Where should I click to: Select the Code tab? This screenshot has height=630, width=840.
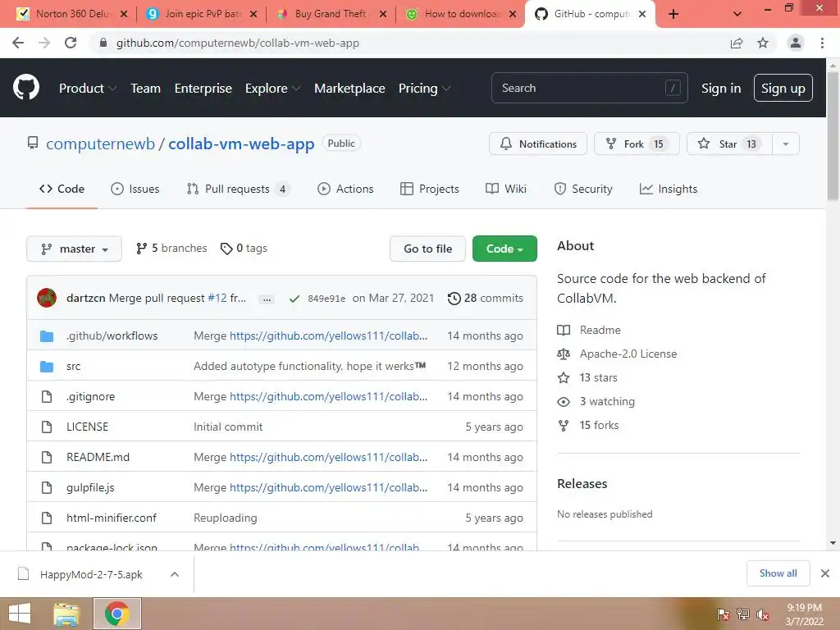(x=62, y=189)
